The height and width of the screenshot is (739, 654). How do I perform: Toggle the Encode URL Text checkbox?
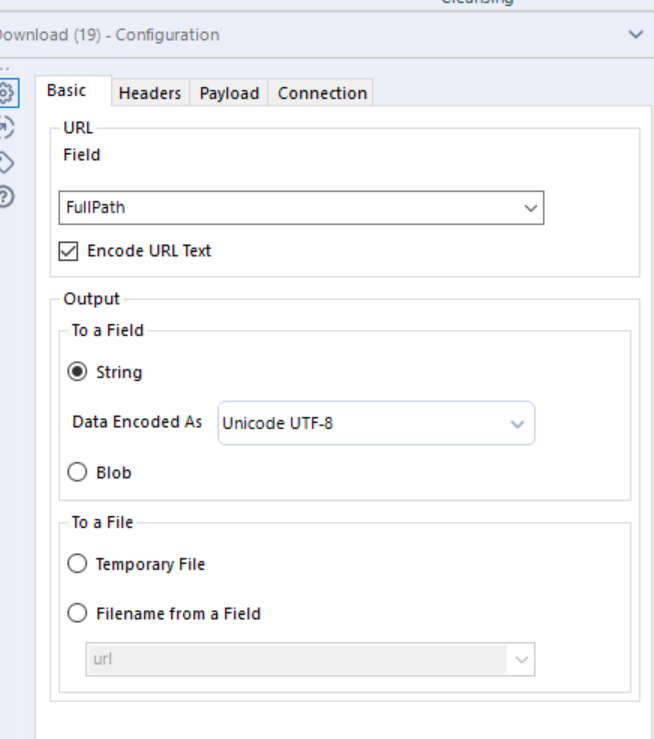point(68,252)
